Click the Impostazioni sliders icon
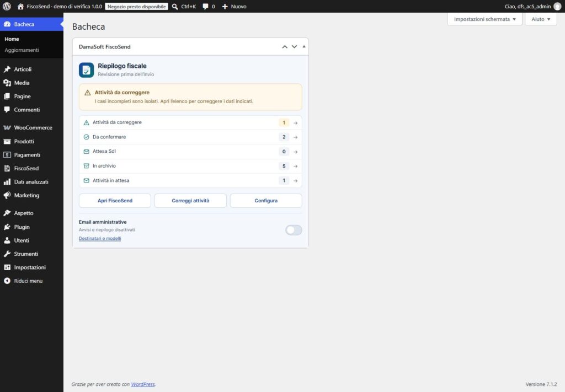This screenshot has width=565, height=392. pyautogui.click(x=7, y=267)
